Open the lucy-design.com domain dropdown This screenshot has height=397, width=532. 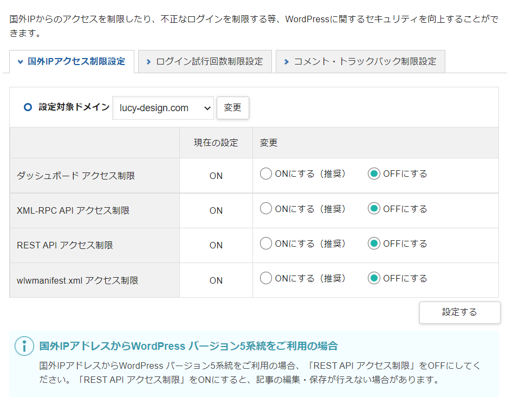coord(163,108)
